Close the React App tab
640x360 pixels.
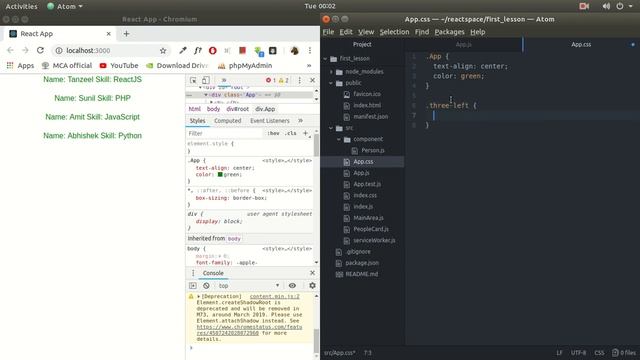(x=109, y=33)
